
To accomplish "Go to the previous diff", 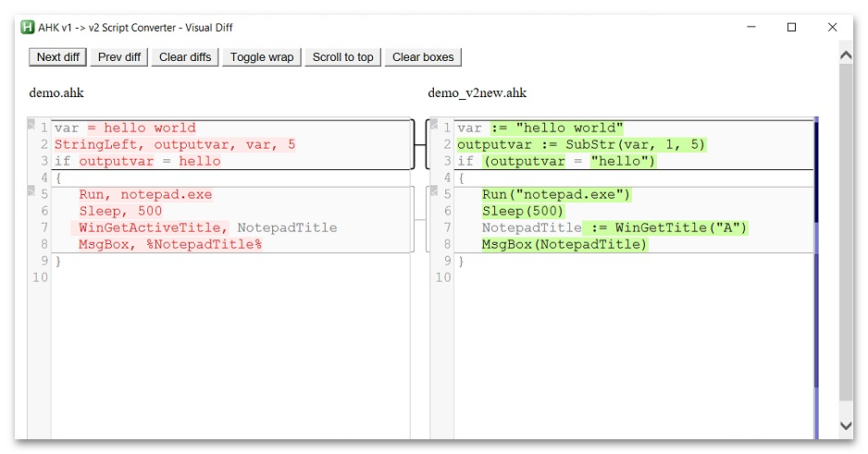I will point(119,57).
